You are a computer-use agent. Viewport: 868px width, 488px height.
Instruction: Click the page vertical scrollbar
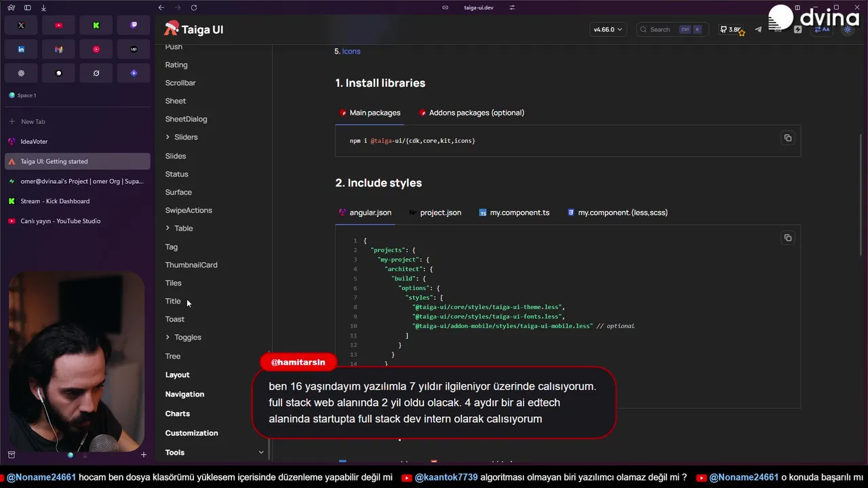coord(862,195)
